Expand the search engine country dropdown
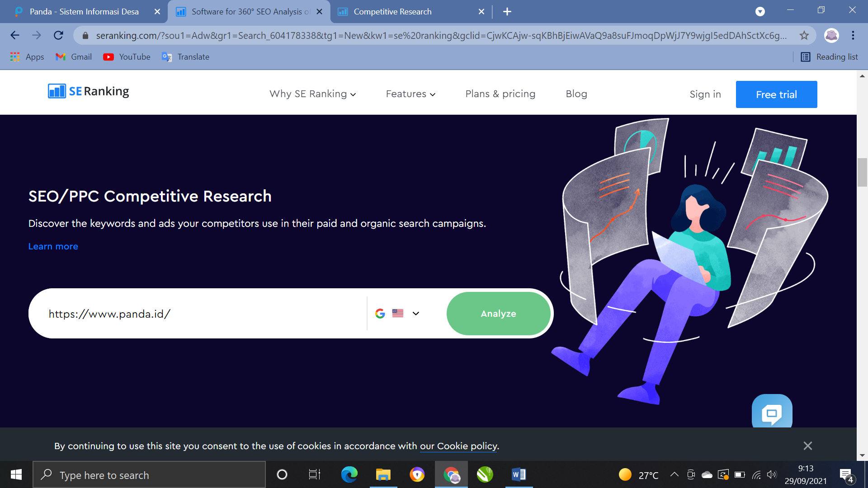 pyautogui.click(x=398, y=314)
